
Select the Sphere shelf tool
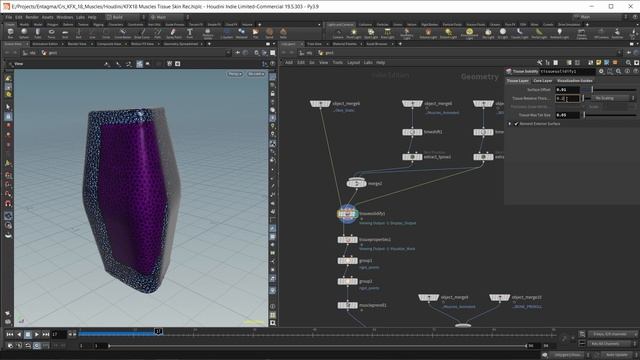[24, 33]
